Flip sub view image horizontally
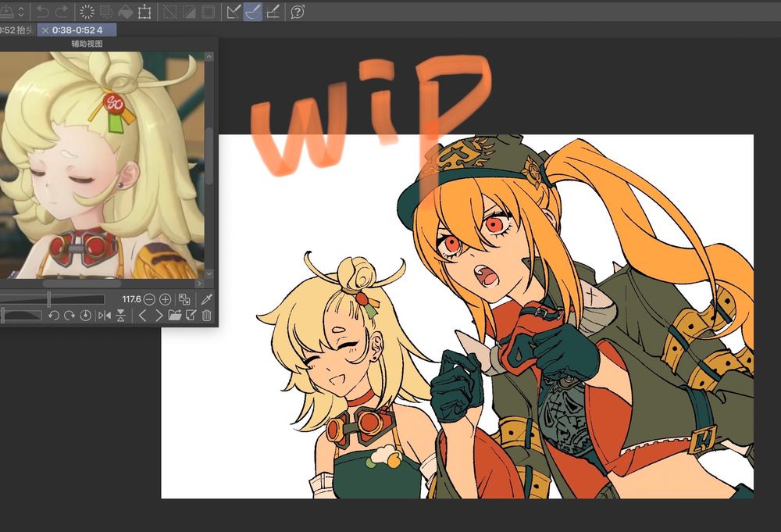 (x=105, y=316)
